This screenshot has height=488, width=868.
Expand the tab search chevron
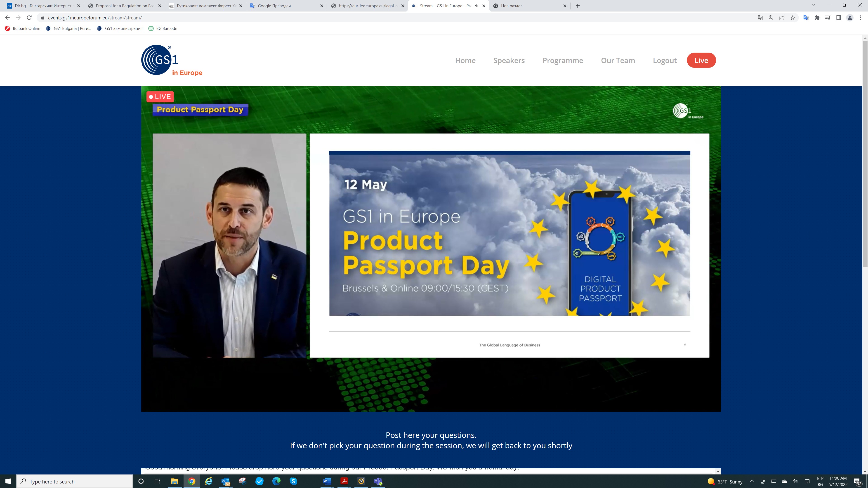(814, 5)
